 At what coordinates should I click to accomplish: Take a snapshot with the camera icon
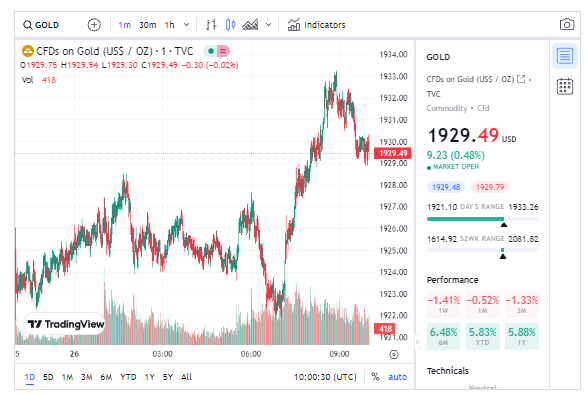[x=567, y=25]
